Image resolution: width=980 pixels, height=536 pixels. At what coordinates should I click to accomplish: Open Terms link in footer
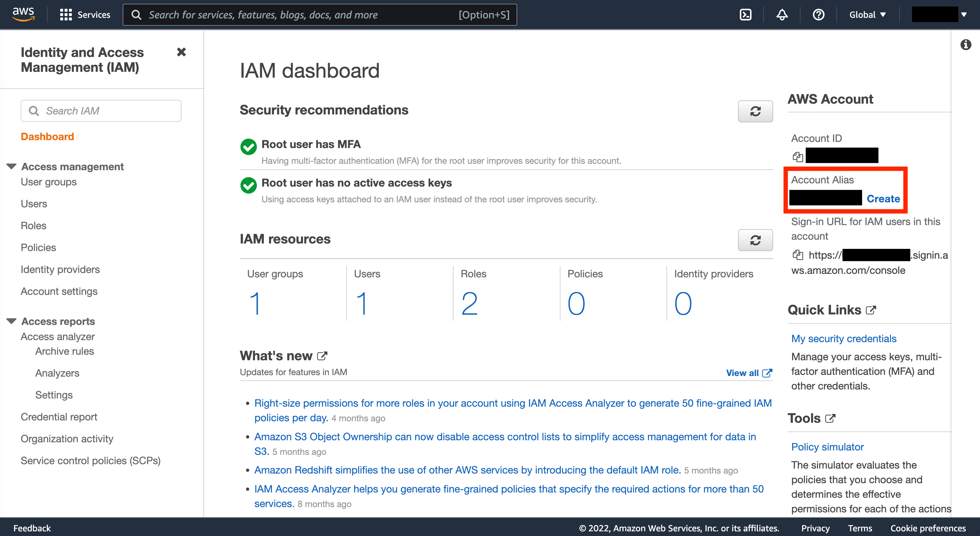pyautogui.click(x=860, y=528)
